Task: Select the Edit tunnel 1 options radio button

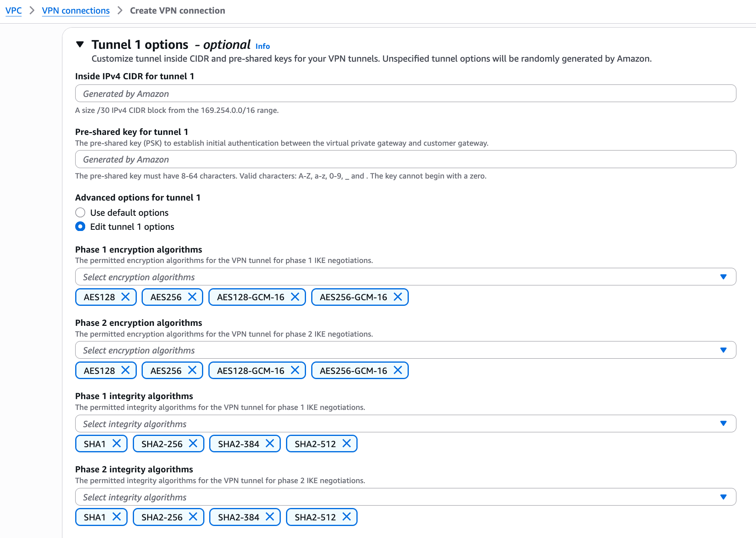Action: tap(80, 227)
